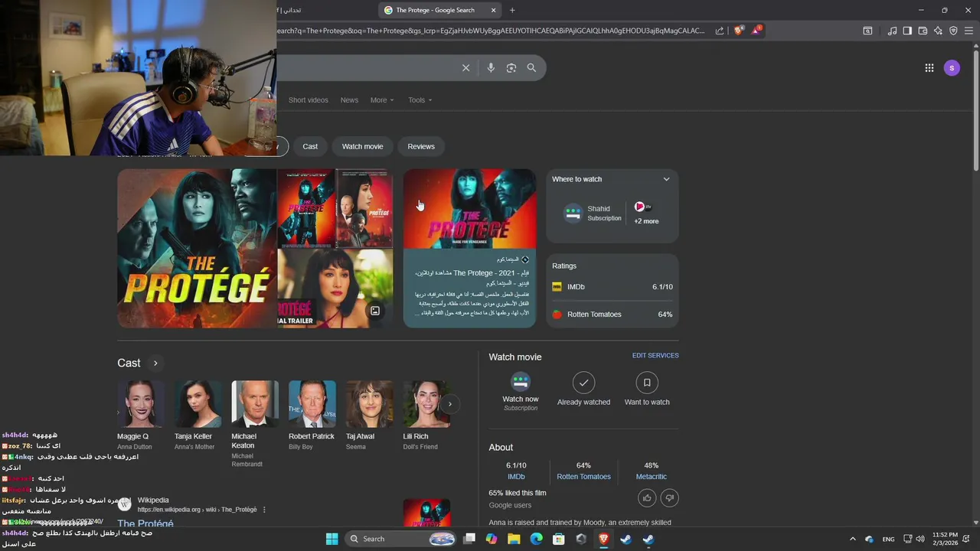Open Michael Keaton cast card
The width and height of the screenshot is (980, 551).
click(x=254, y=424)
